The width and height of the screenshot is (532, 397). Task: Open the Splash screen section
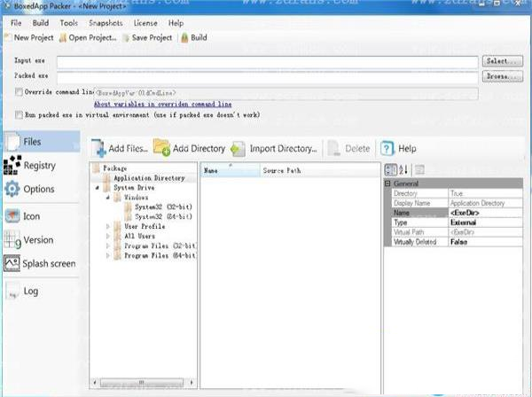[x=40, y=263]
